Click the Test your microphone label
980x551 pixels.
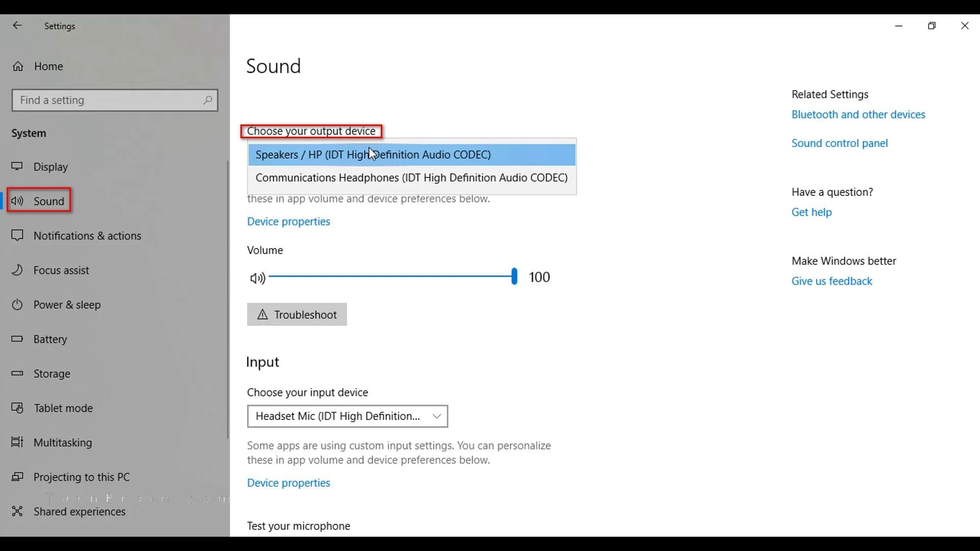[x=299, y=526]
